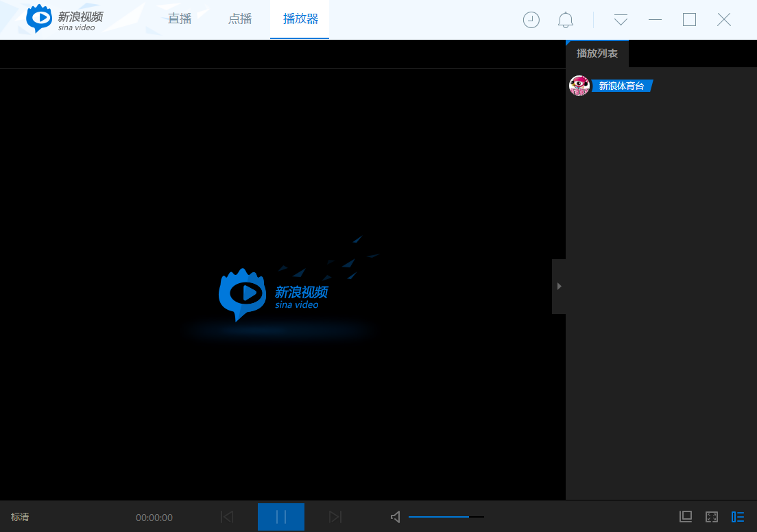
Task: Select the 播放列表 panel tab
Action: click(x=597, y=53)
